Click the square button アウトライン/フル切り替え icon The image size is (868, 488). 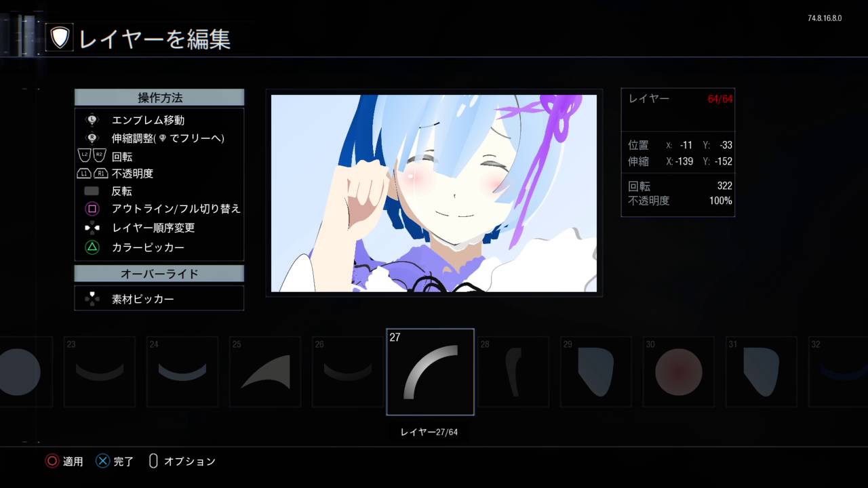pos(92,209)
